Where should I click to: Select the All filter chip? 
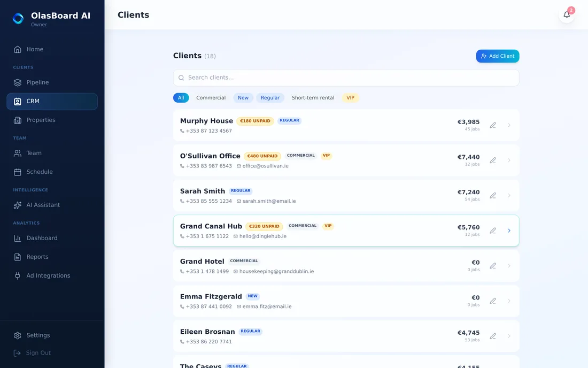point(181,97)
